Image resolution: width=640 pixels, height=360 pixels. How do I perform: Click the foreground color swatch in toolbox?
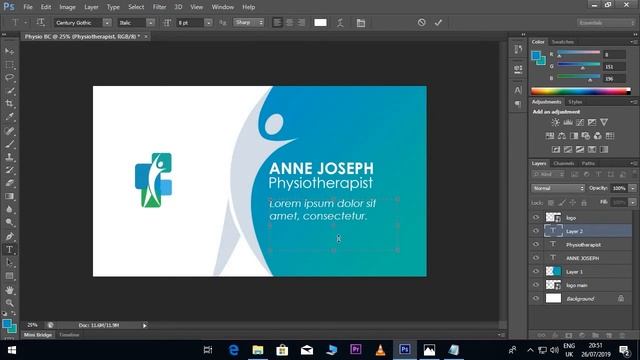[x=7, y=324]
